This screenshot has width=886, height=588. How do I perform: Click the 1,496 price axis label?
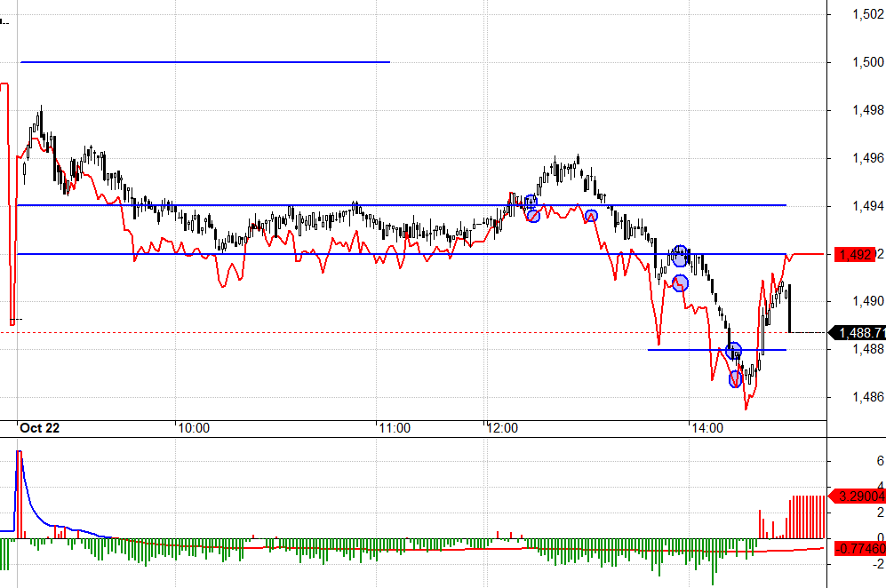(x=867, y=158)
